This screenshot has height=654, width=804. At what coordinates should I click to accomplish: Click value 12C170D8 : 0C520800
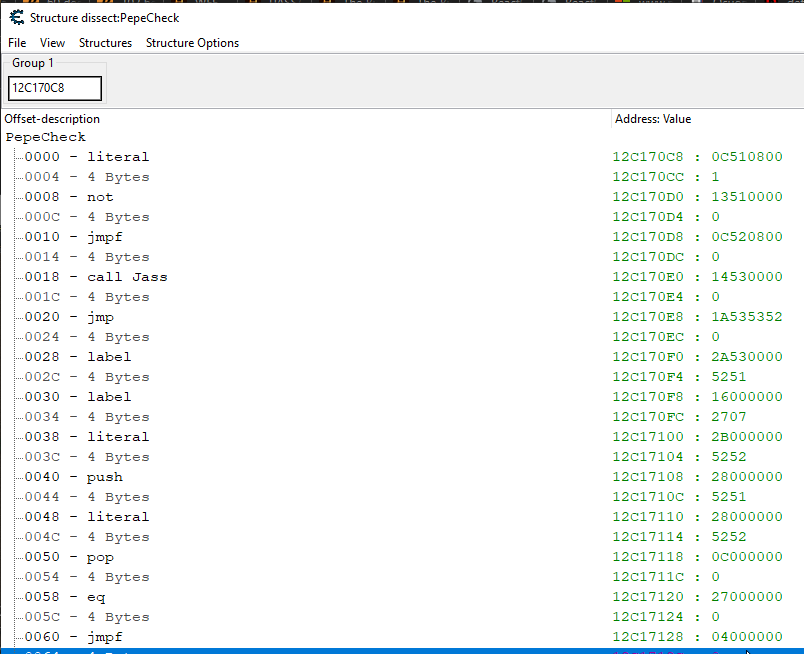[x=697, y=237]
